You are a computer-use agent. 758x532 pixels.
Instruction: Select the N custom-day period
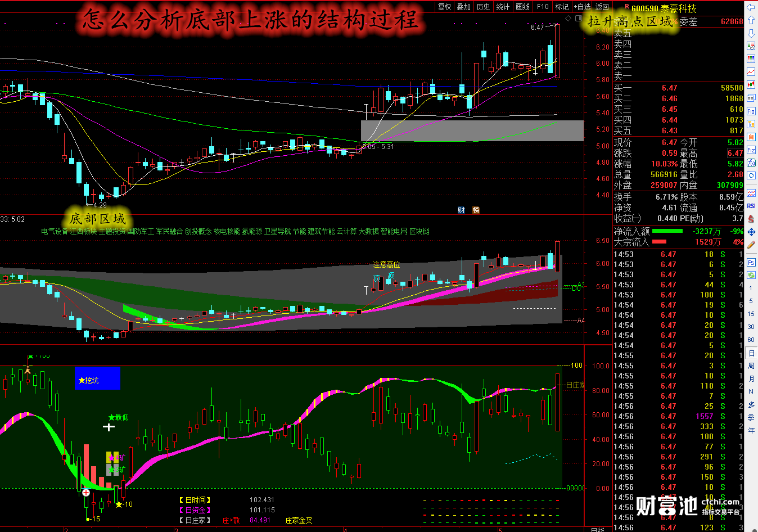(751, 391)
